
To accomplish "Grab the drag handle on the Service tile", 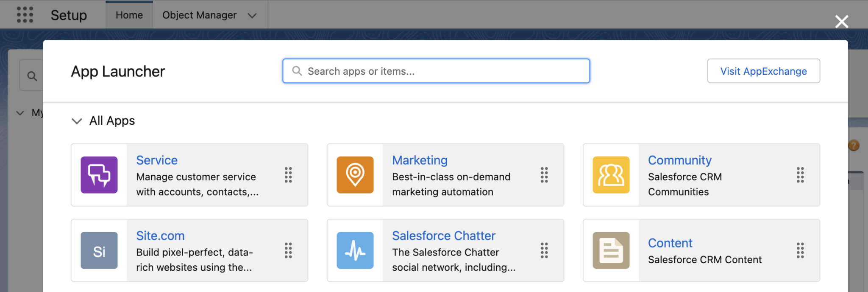I will coord(288,175).
